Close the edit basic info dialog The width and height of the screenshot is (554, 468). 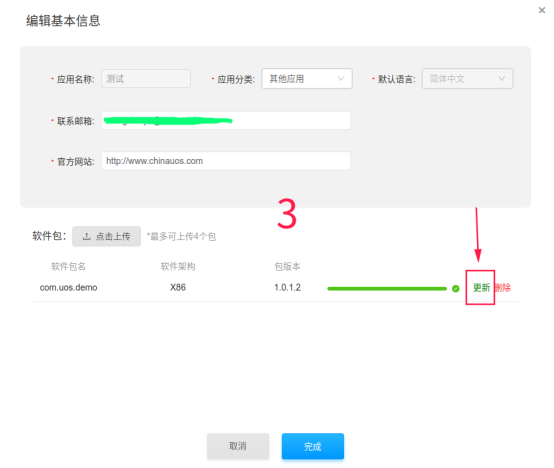tap(541, 10)
